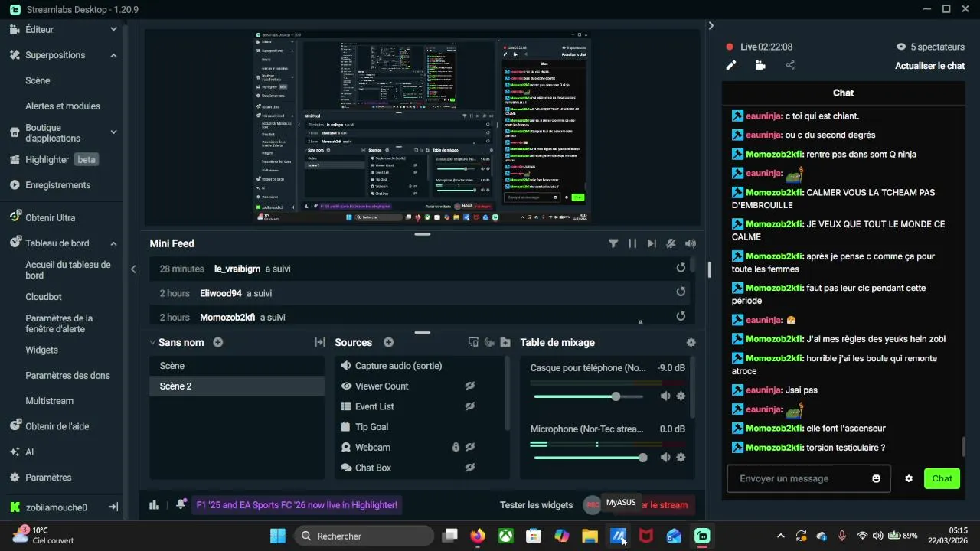Screen dimensions: 980x551
Task: Open Casque pour téléphone audio settings gear
Action: click(x=681, y=396)
